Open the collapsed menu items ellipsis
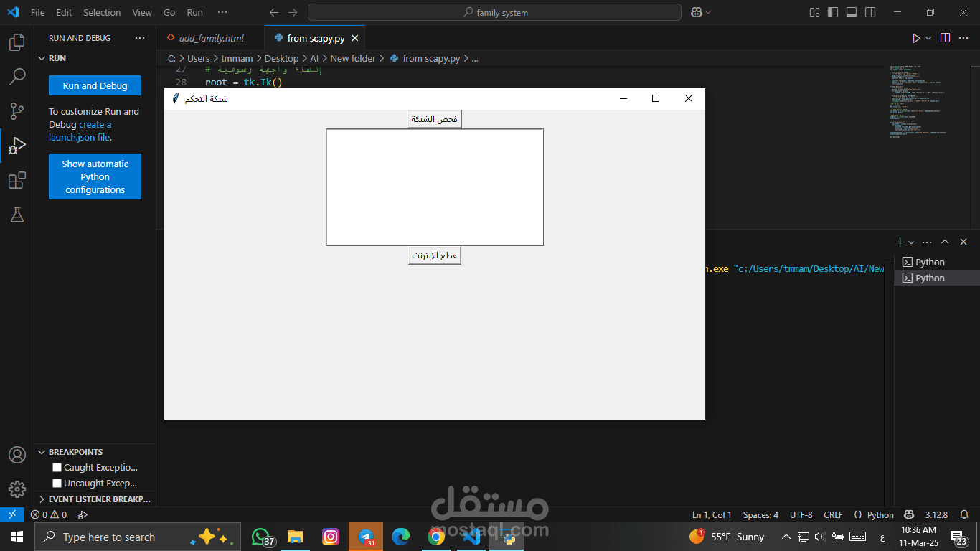The height and width of the screenshot is (551, 980). coord(222,12)
